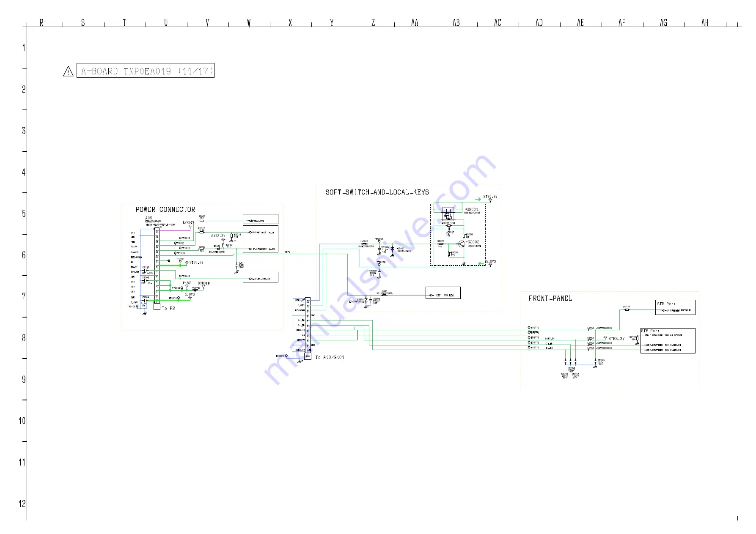Click the TP2771 test point
Viewport: 756px width, 534px height.
click(x=529, y=328)
